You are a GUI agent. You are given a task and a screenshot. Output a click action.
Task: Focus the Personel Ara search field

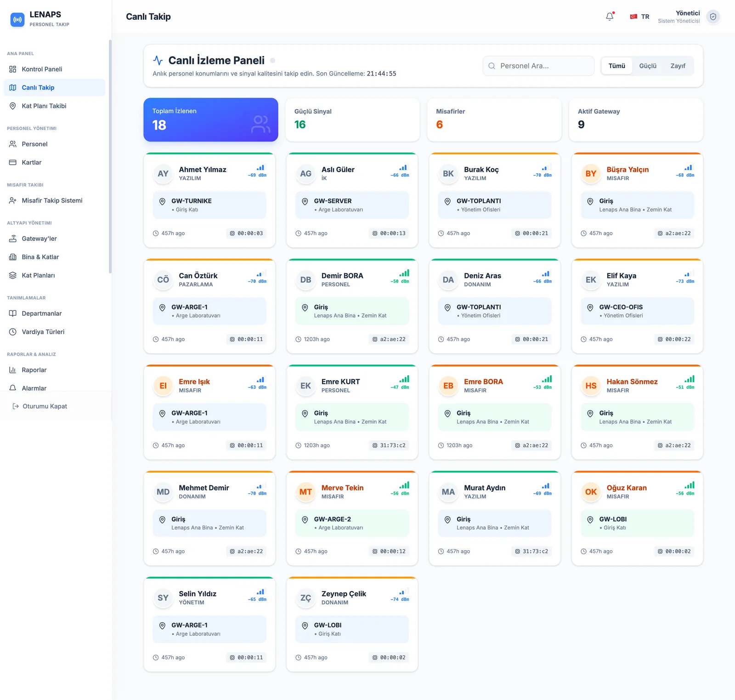[538, 66]
